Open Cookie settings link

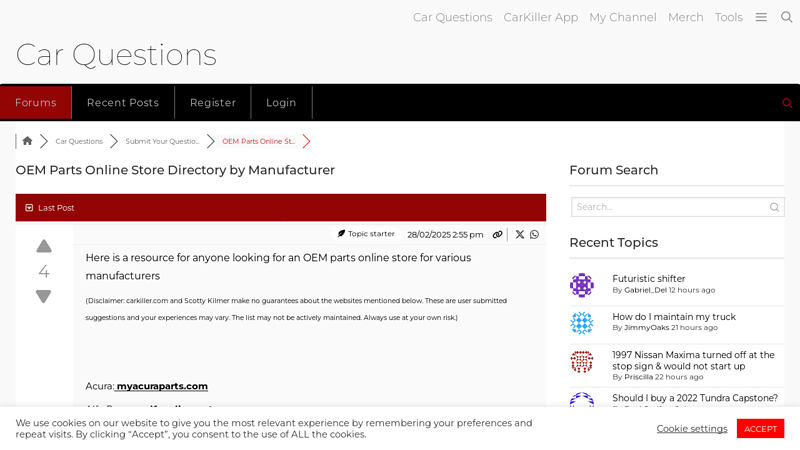(691, 428)
